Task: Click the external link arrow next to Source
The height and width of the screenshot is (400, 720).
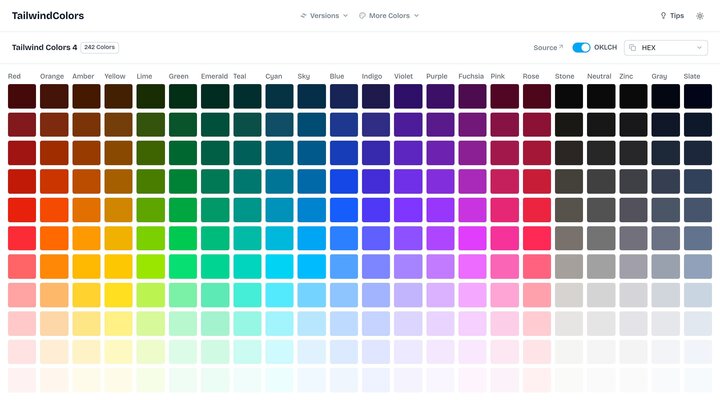Action: tap(561, 47)
